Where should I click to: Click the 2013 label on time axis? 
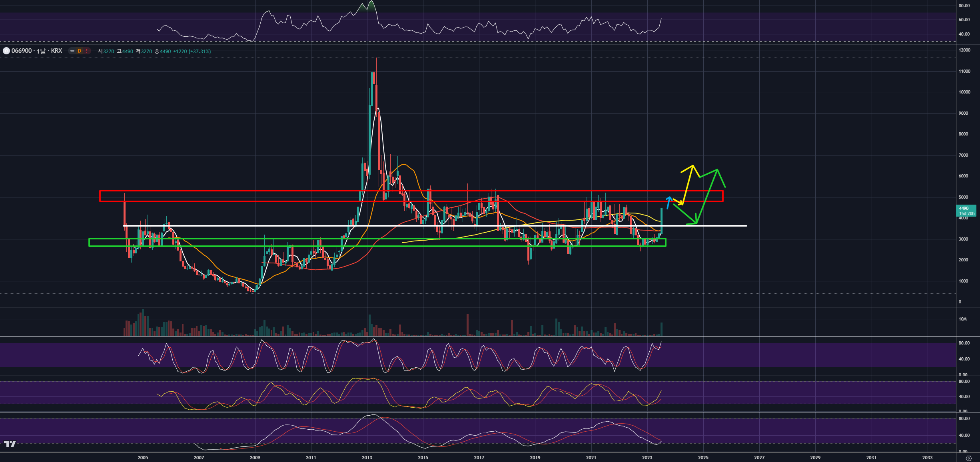pyautogui.click(x=367, y=458)
